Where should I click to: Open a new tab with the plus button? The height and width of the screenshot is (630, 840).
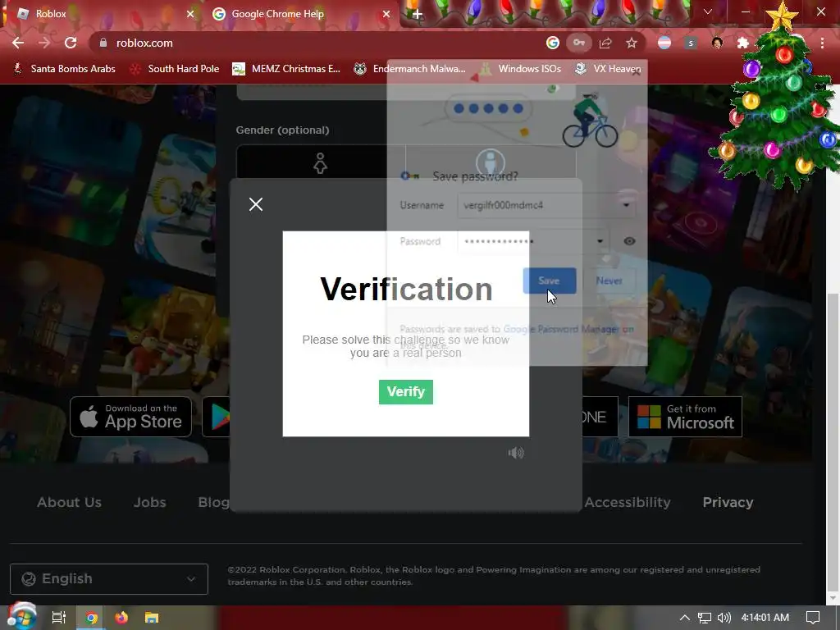(x=418, y=15)
